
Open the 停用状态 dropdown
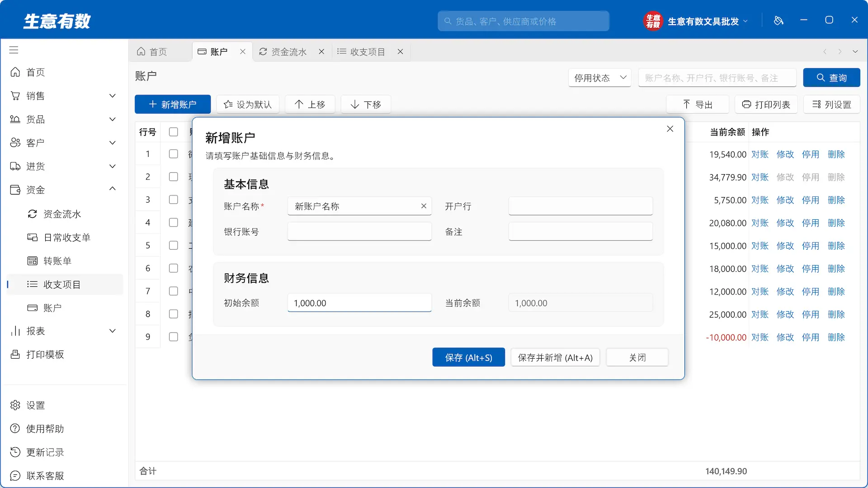(599, 78)
